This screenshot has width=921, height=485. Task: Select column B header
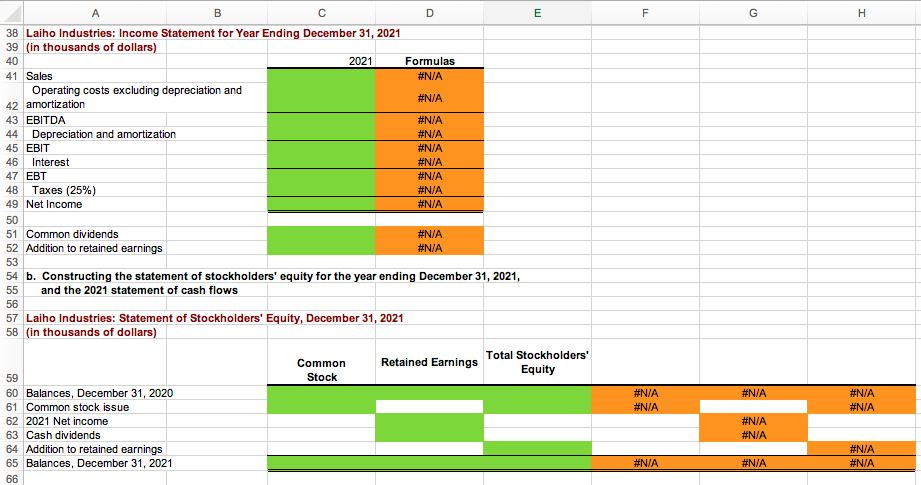pos(217,13)
